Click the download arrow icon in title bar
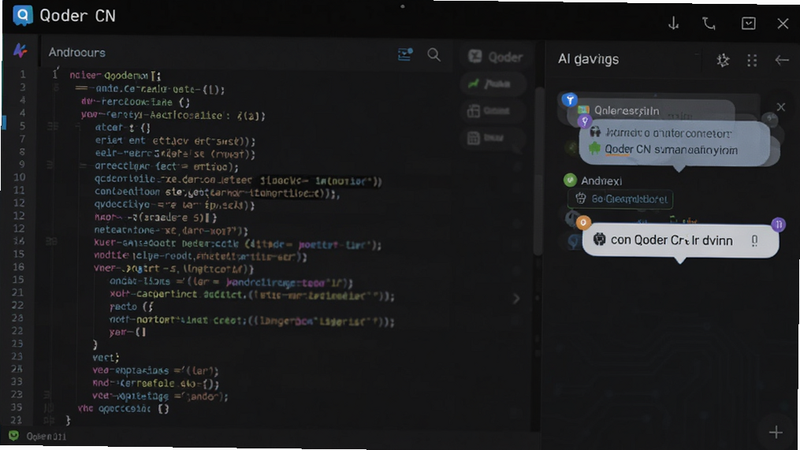 [x=673, y=23]
